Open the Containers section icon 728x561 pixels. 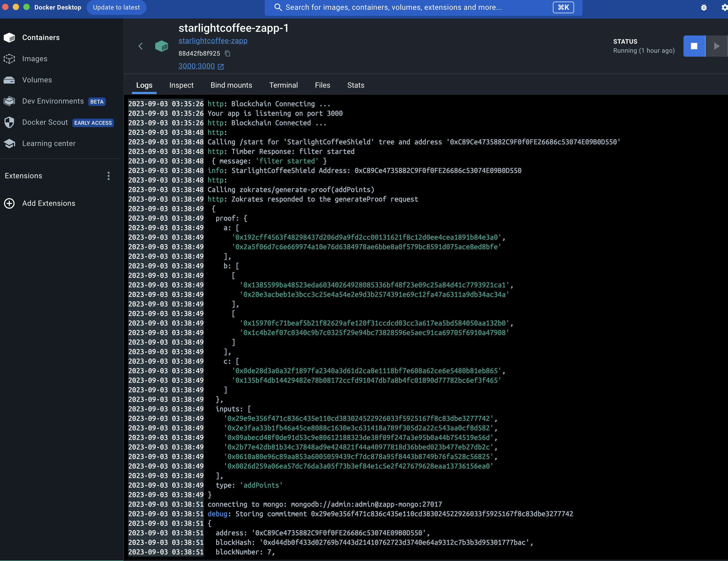click(9, 38)
